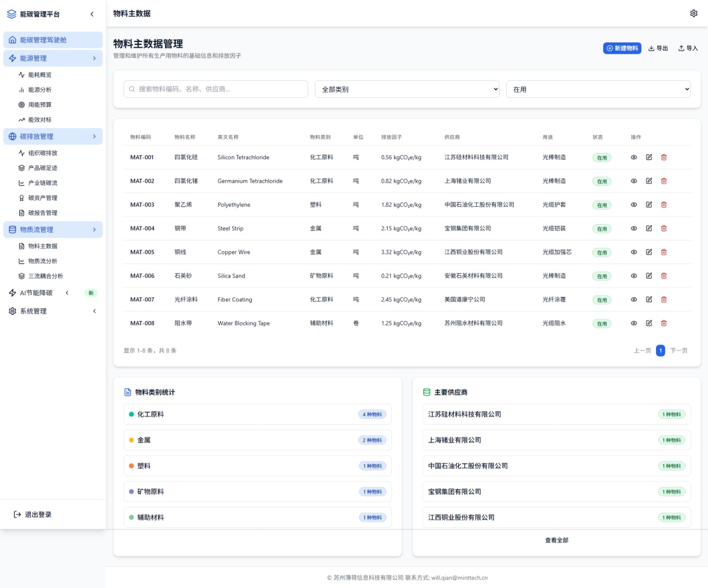Click 查看全部 under 主要供应商

556,540
